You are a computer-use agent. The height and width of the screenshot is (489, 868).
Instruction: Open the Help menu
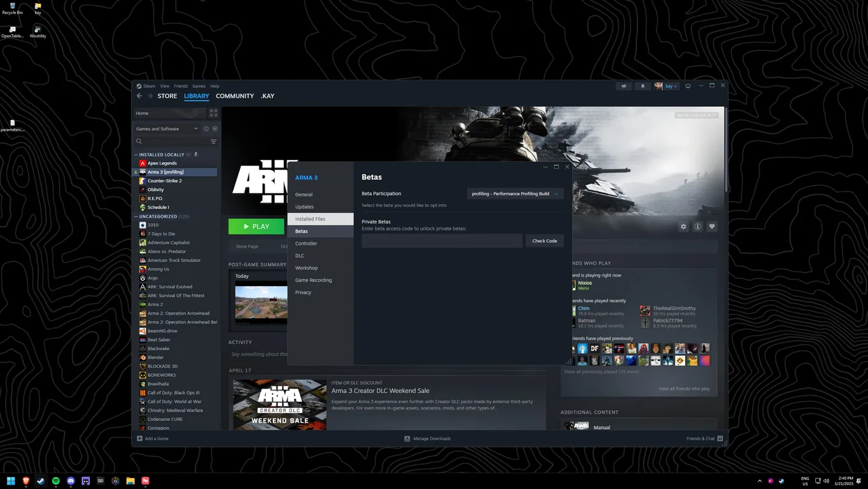[x=215, y=86]
